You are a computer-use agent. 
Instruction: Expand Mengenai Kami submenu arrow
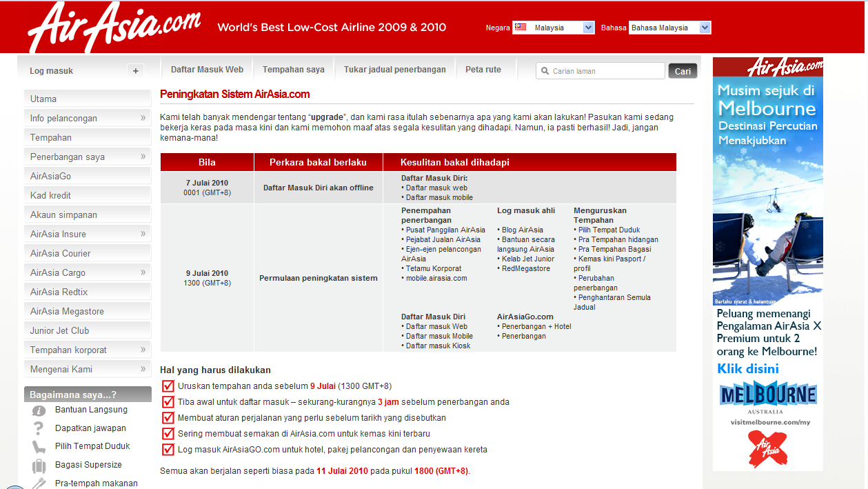point(143,369)
